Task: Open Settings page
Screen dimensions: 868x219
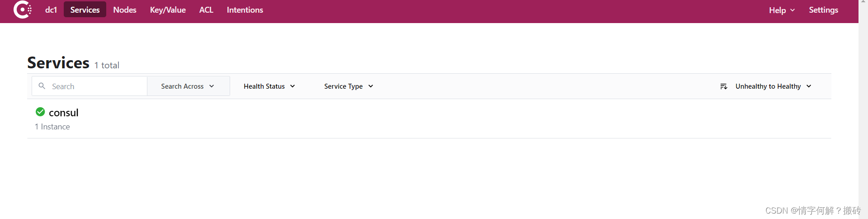Action: 823,10
